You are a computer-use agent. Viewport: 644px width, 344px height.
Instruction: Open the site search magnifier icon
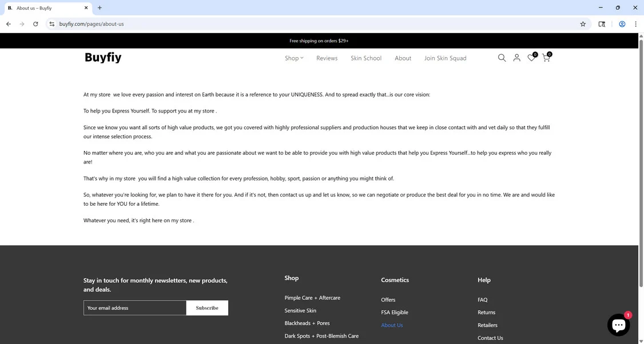(x=502, y=58)
